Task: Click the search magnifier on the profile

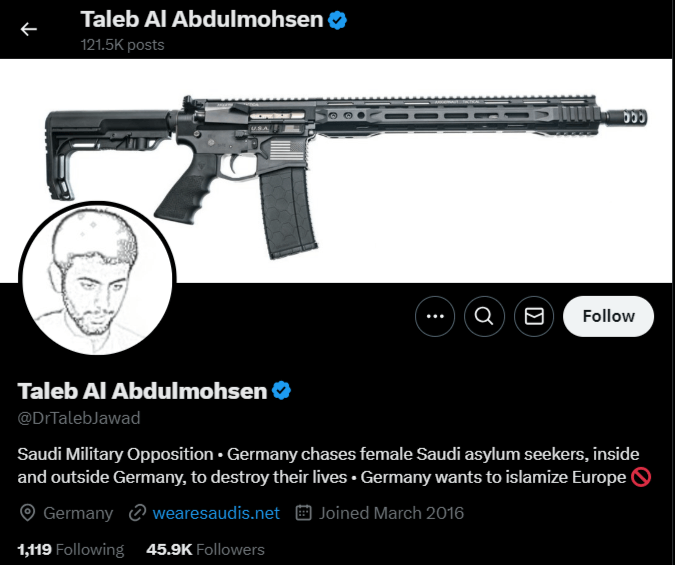Action: pos(484,316)
